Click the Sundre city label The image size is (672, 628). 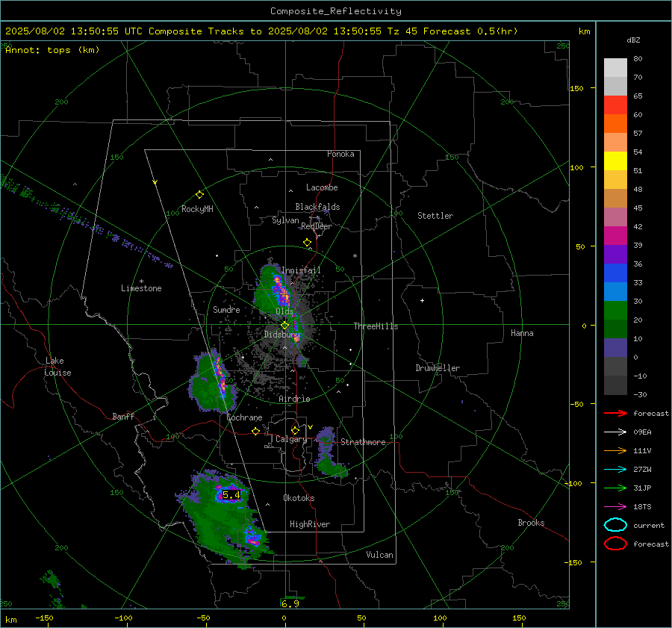[226, 310]
